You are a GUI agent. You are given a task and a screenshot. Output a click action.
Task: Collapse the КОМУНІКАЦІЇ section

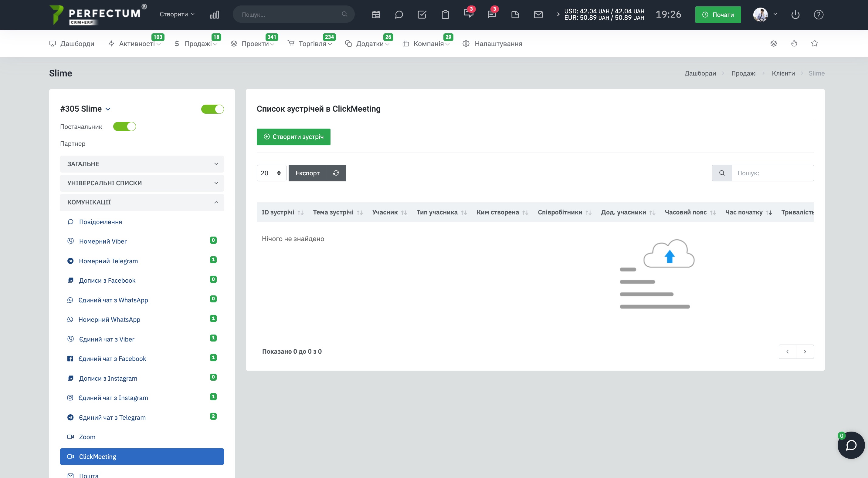142,202
